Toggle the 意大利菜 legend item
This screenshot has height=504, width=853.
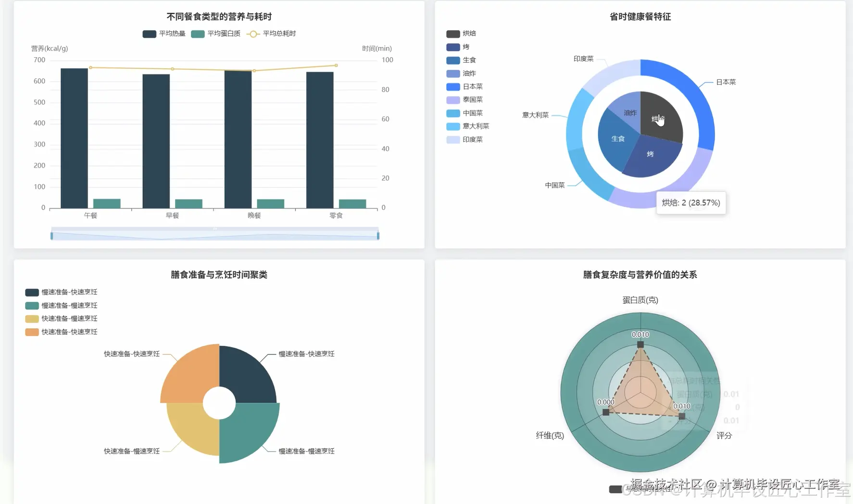click(x=452, y=126)
